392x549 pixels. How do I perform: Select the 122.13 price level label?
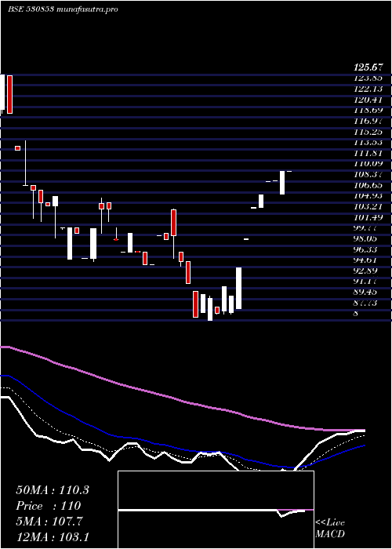coord(368,89)
